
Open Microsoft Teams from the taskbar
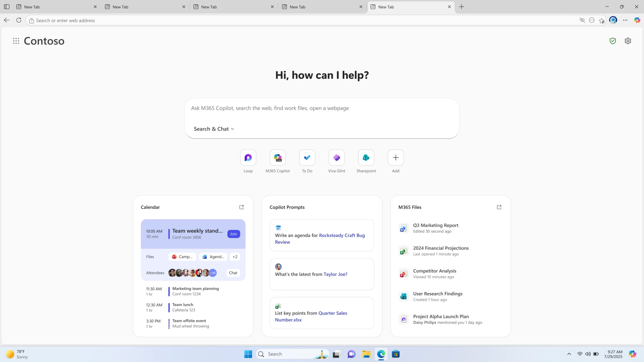[351, 354]
